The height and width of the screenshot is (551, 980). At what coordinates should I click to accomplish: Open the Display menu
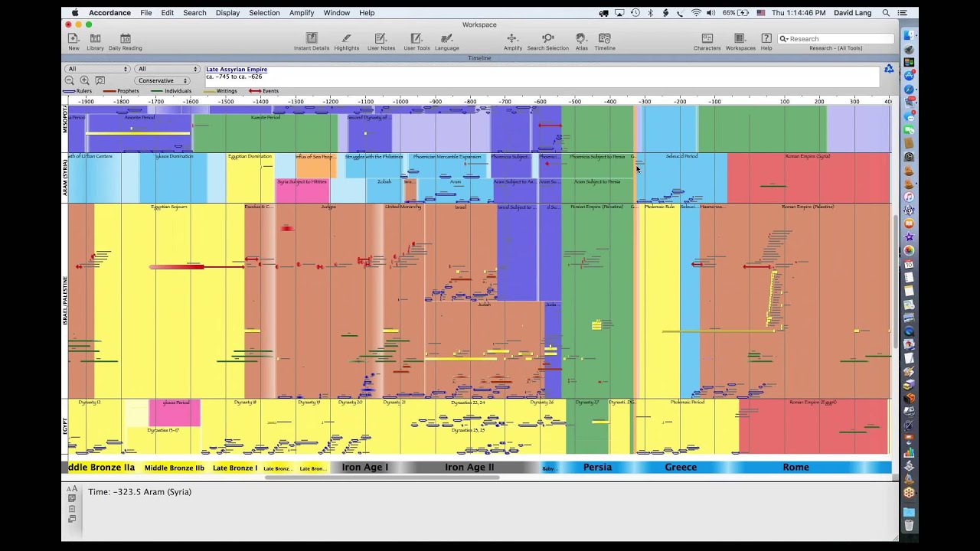227,13
